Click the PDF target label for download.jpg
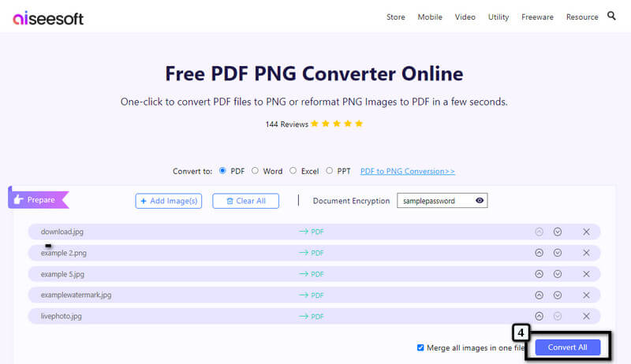This screenshot has width=631, height=364. [x=317, y=232]
